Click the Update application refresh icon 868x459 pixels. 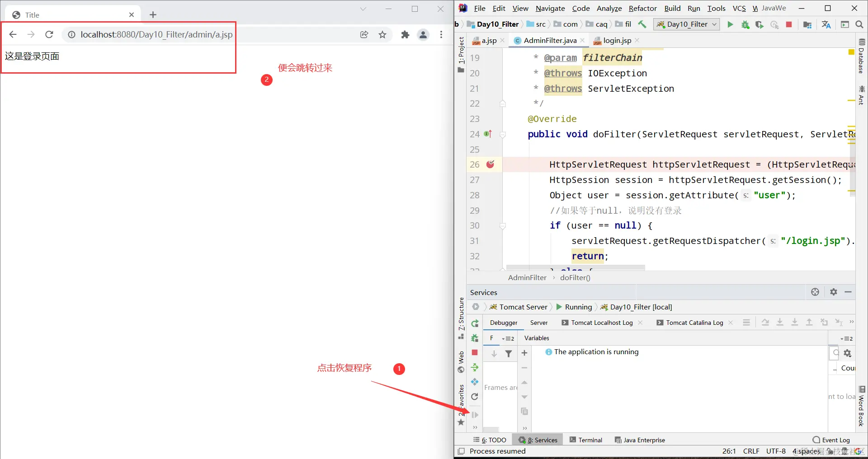475,397
